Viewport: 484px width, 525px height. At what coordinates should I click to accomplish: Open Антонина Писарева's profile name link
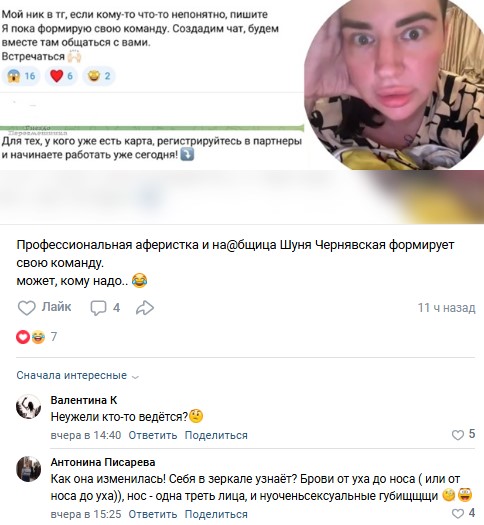tap(103, 462)
